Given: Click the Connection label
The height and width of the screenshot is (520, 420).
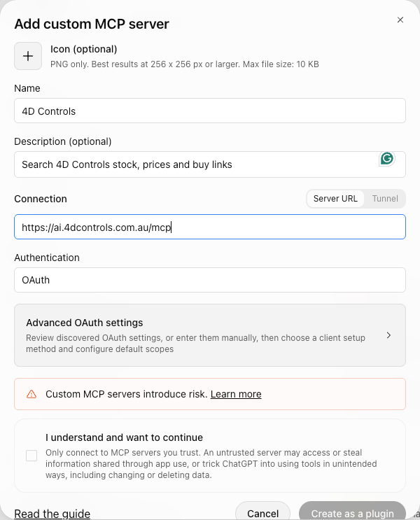Looking at the screenshot, I should tap(41, 199).
